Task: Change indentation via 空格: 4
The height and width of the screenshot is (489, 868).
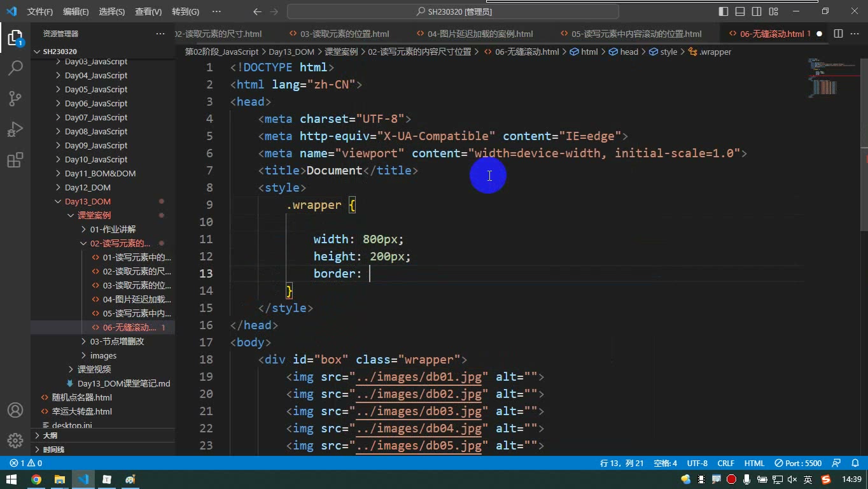Action: [x=666, y=463]
